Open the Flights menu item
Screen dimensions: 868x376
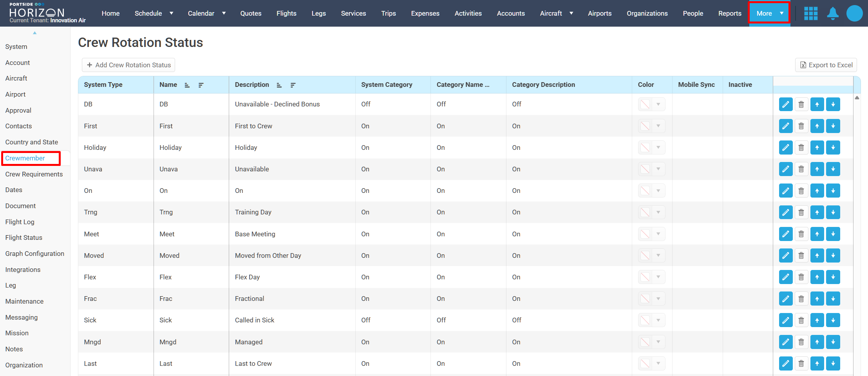coord(286,13)
